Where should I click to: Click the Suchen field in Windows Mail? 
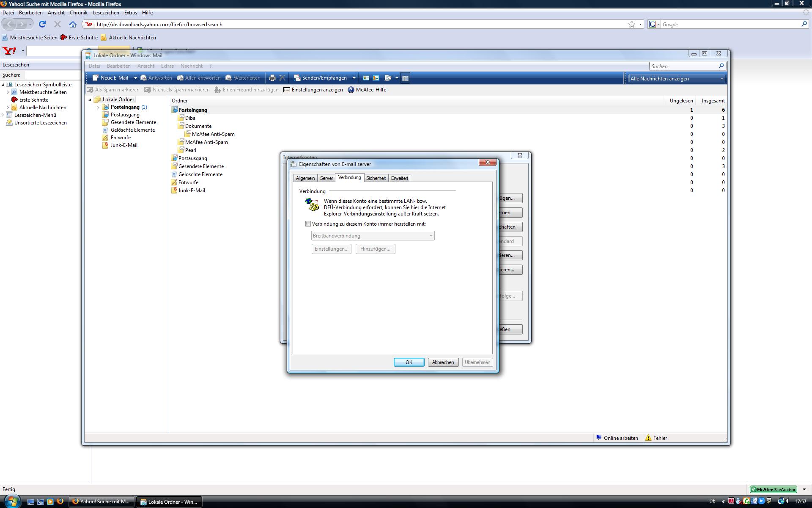tap(684, 66)
